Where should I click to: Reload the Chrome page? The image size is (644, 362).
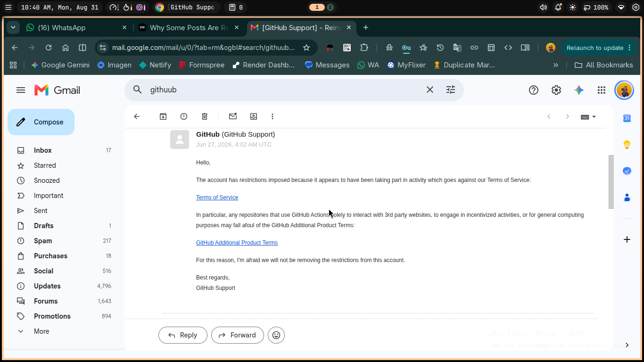(49, 48)
